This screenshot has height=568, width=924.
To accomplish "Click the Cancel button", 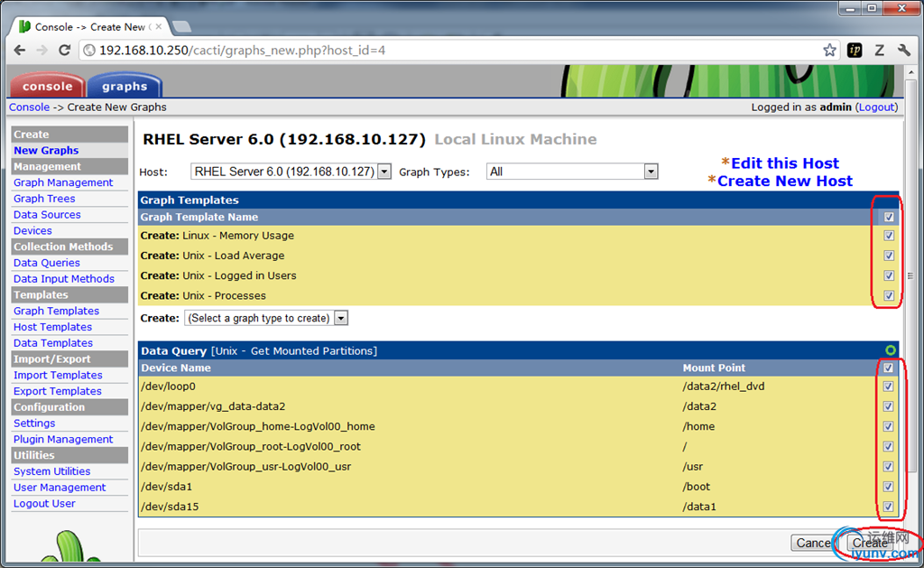I will coord(813,543).
